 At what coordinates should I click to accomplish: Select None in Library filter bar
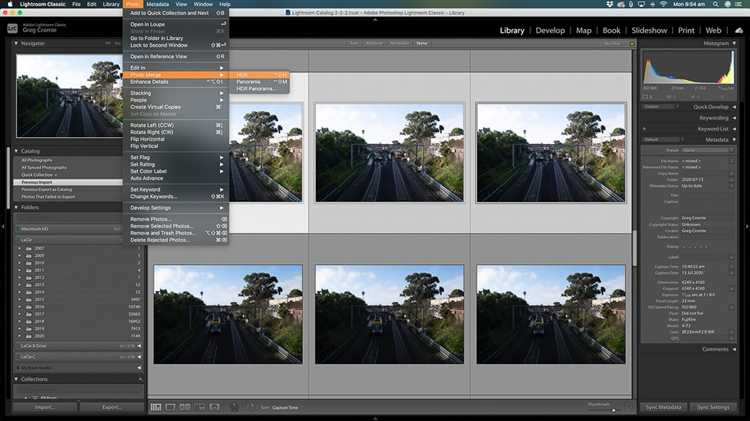coord(422,44)
